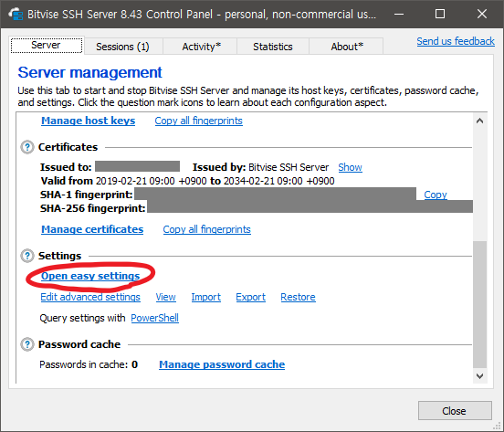Copy all fingerprints next to Manage certificates
Image resolution: width=504 pixels, height=432 pixels.
click(x=206, y=229)
